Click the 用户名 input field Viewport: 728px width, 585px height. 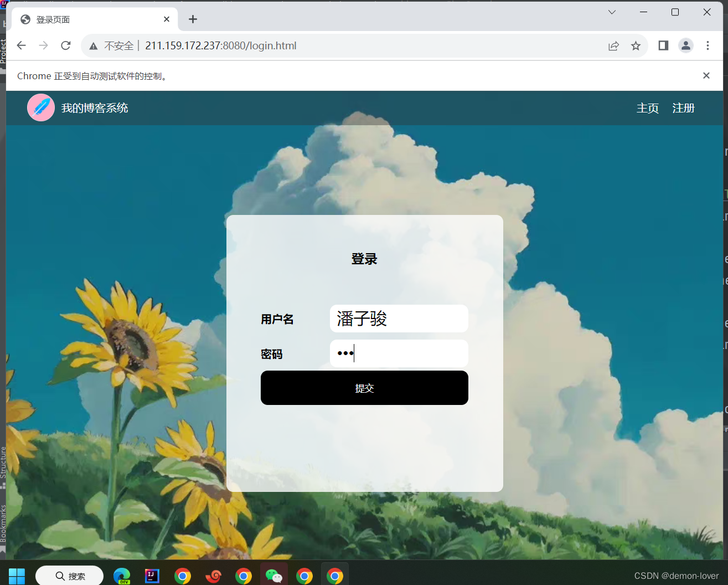click(x=399, y=319)
